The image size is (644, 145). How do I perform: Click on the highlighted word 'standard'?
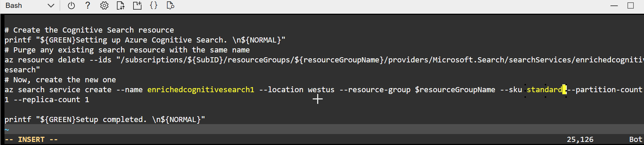coord(544,90)
